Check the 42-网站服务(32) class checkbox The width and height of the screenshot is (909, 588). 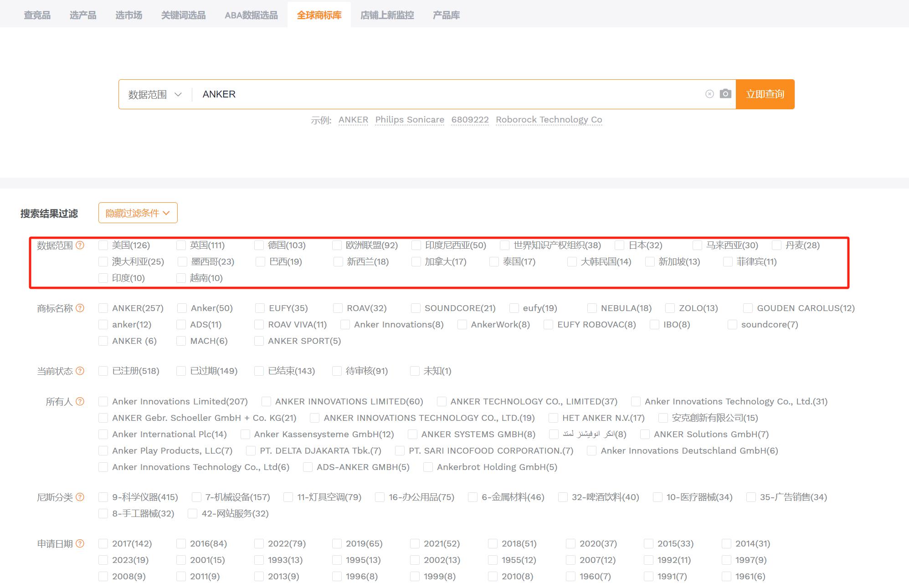pyautogui.click(x=193, y=514)
